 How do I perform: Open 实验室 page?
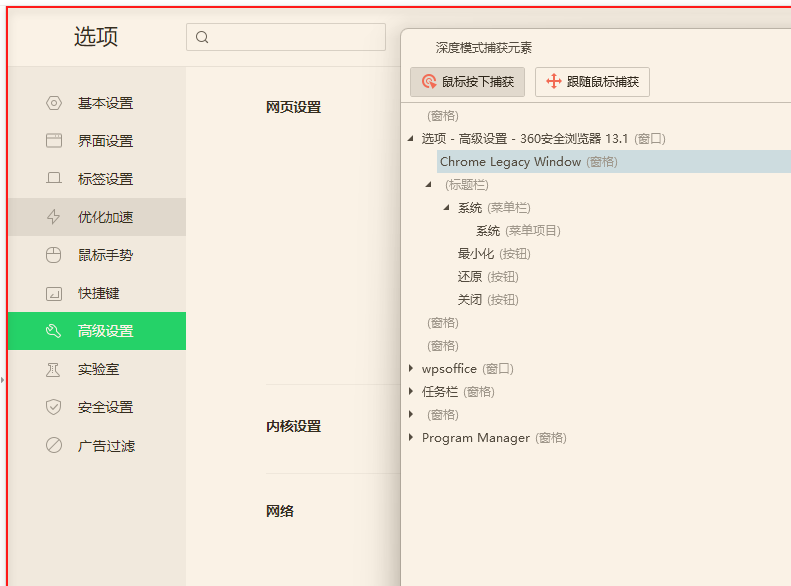point(97,369)
